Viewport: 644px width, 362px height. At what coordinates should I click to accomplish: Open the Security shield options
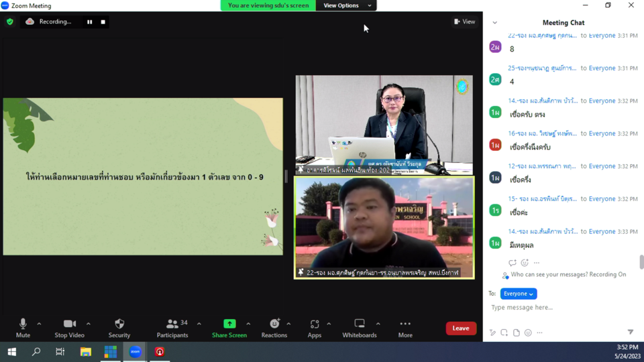point(119,326)
